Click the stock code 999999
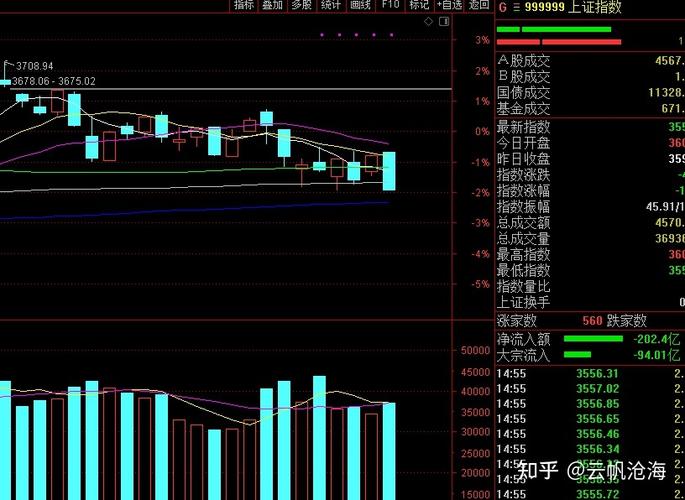 pyautogui.click(x=545, y=7)
